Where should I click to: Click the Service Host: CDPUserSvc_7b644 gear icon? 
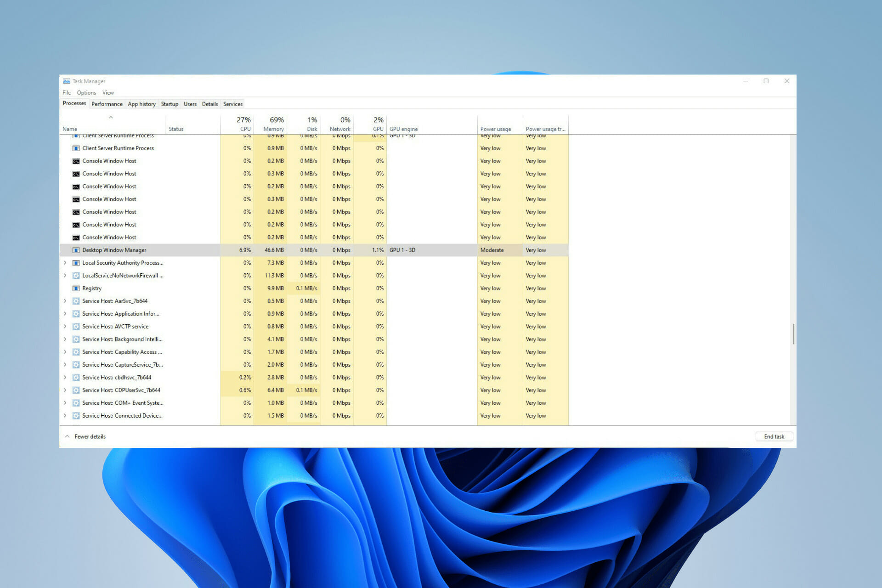click(x=76, y=390)
